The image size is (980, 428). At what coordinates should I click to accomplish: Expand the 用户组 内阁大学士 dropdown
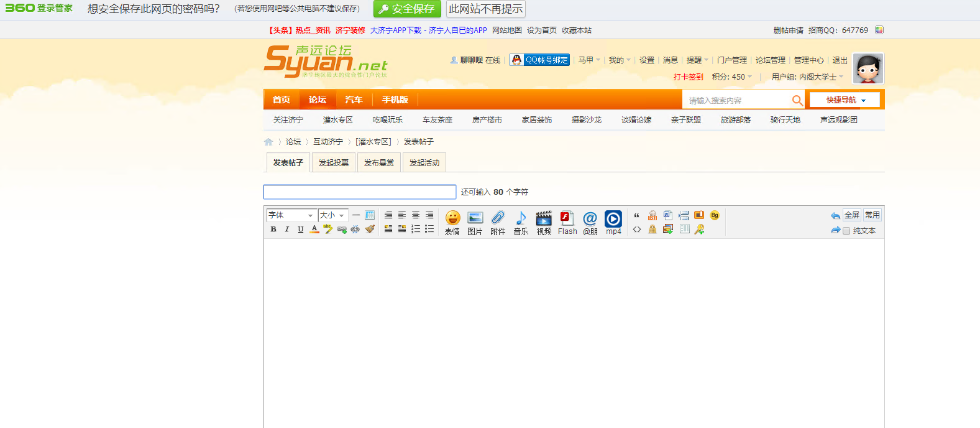click(808, 77)
